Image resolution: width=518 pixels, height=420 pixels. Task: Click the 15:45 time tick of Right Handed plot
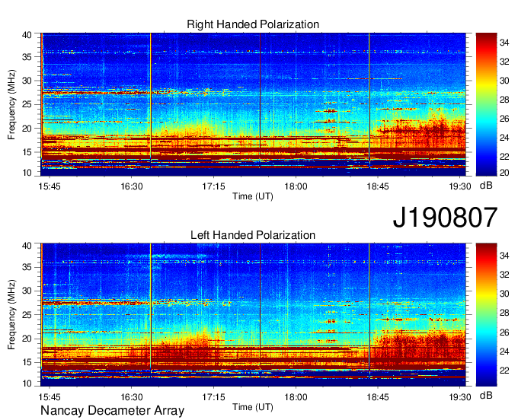coord(50,186)
